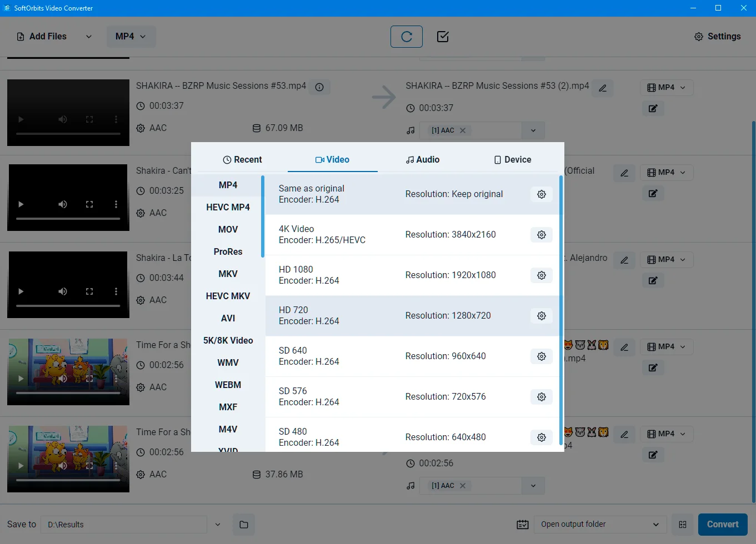The image size is (756, 544).
Task: Open the audio track selection dropdown
Action: point(532,130)
